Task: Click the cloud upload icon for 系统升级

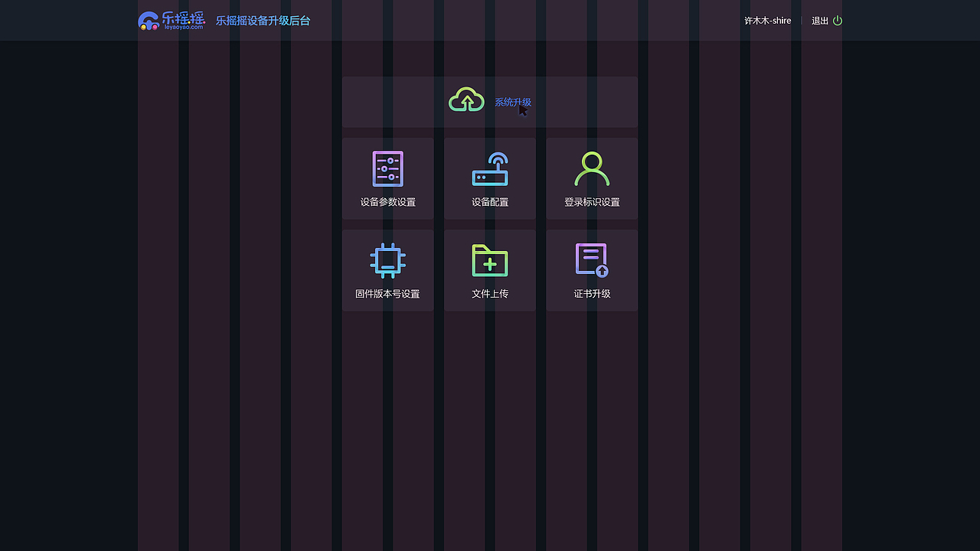Action: pyautogui.click(x=466, y=99)
